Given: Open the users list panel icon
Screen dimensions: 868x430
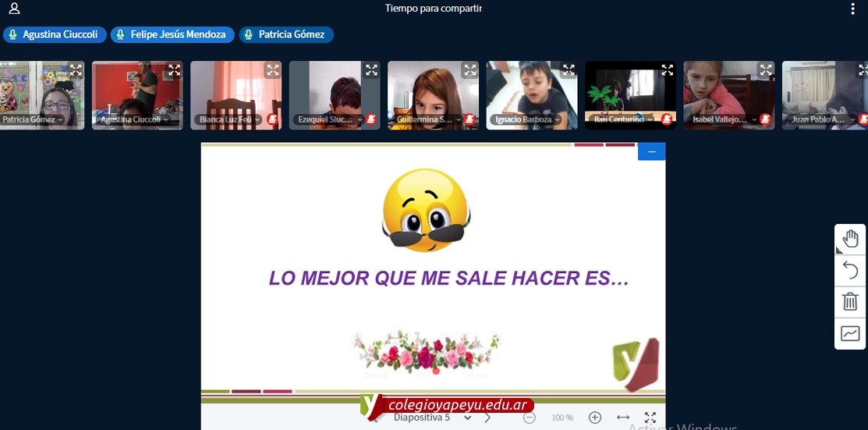Looking at the screenshot, I should pos(14,9).
